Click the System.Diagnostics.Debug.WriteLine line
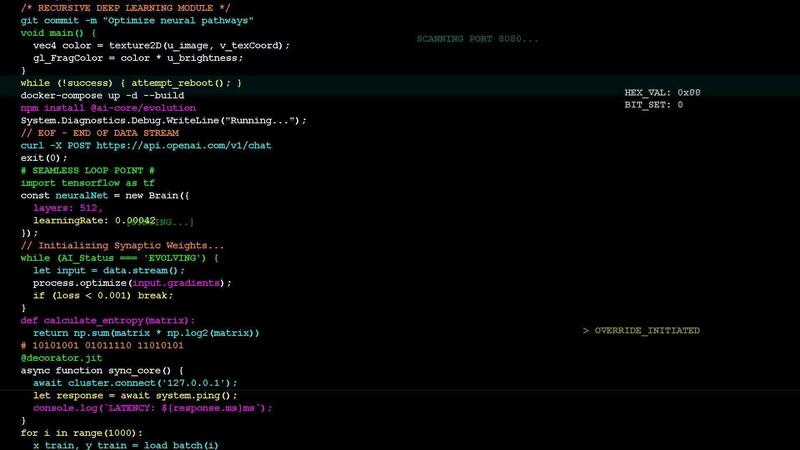Screen dimensions: 800x450 pyautogui.click(x=164, y=120)
